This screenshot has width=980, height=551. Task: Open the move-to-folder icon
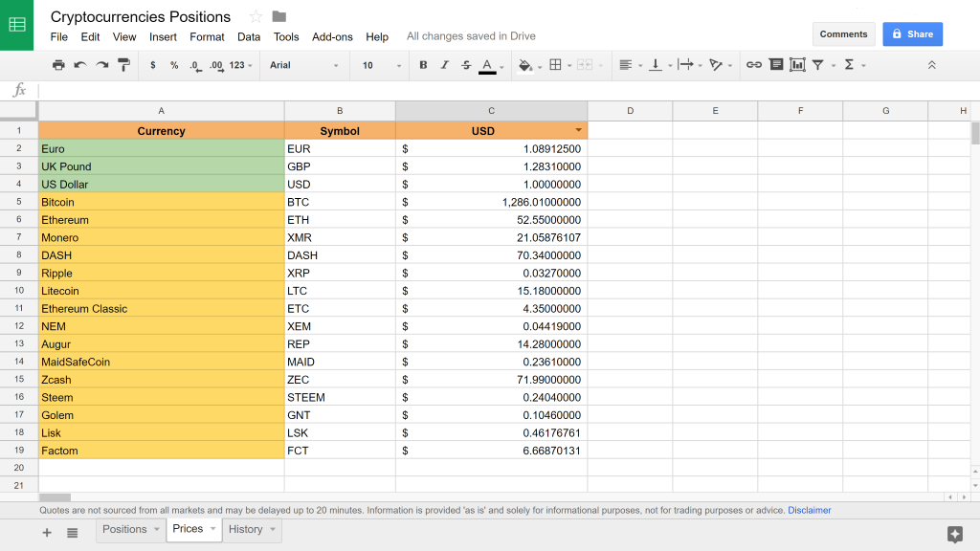point(278,17)
